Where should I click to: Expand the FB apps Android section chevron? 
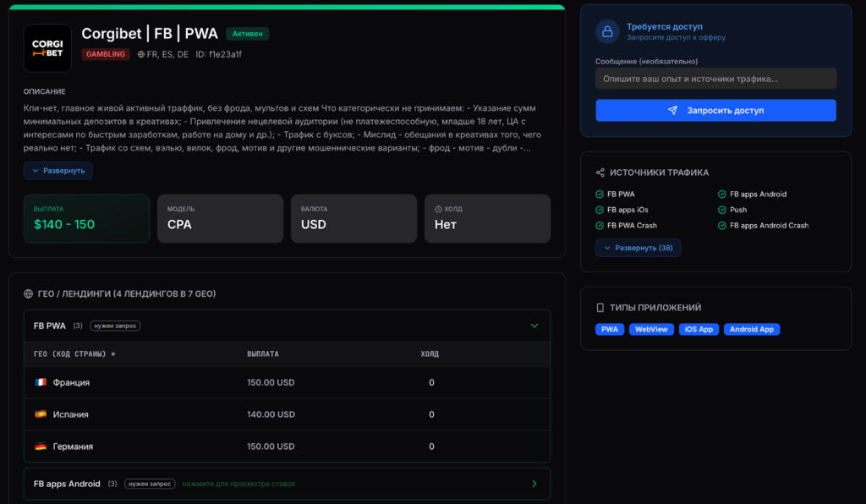[x=534, y=484]
